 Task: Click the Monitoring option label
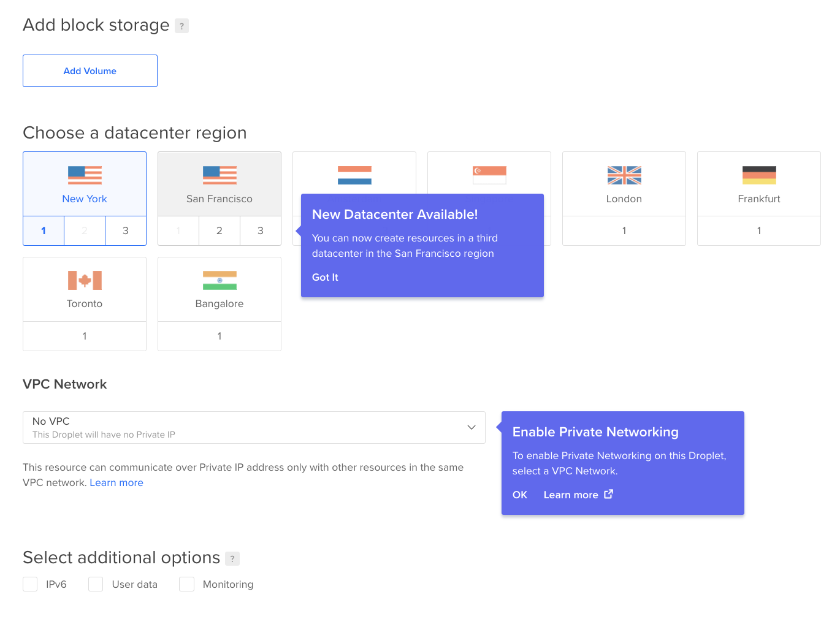[228, 585]
